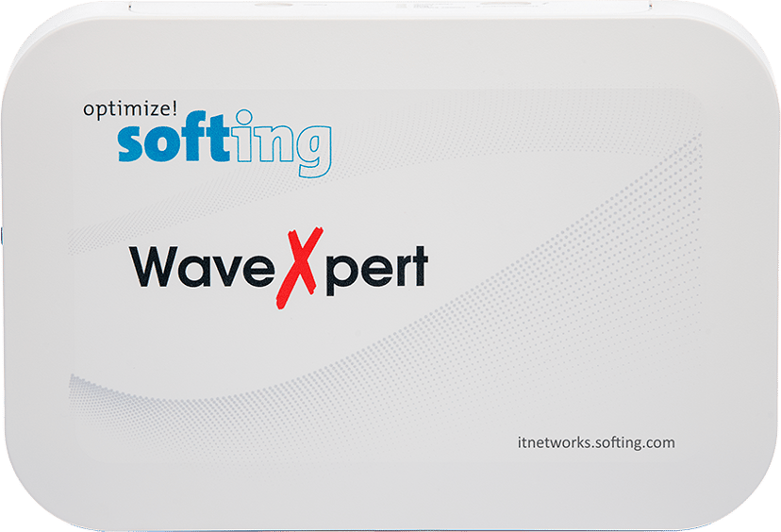Screen dimensions: 781x532
Task: Click the blue softing logo
Action: 224,143
